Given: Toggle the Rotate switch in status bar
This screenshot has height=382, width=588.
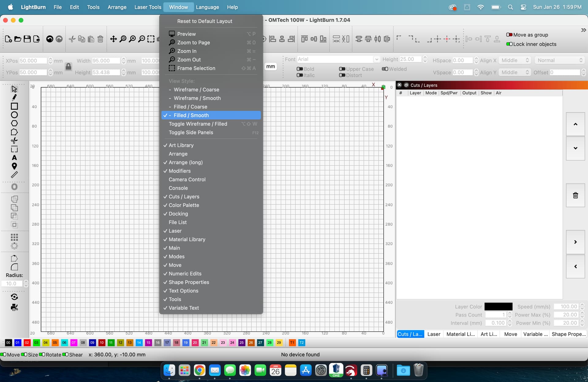Looking at the screenshot, I should 42,354.
